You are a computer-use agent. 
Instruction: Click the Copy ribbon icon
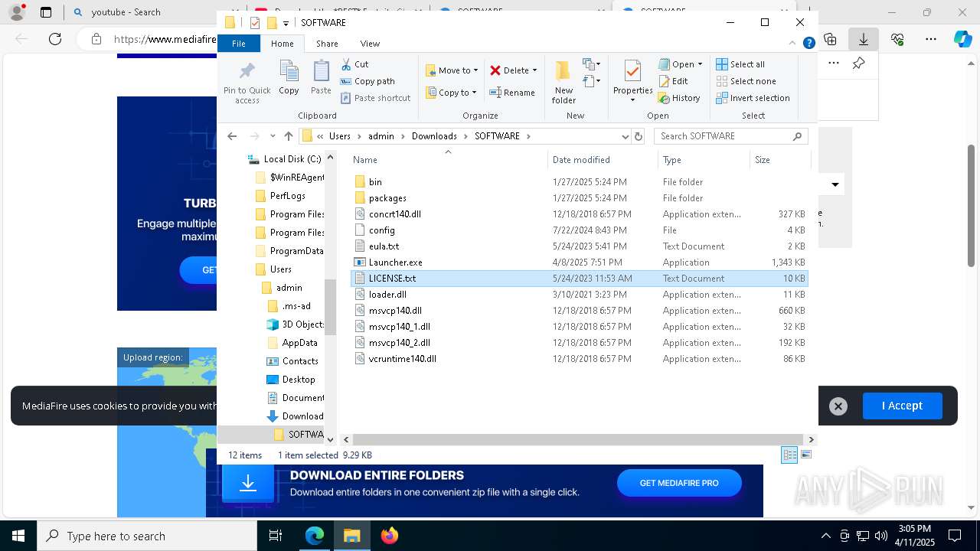coord(289,78)
